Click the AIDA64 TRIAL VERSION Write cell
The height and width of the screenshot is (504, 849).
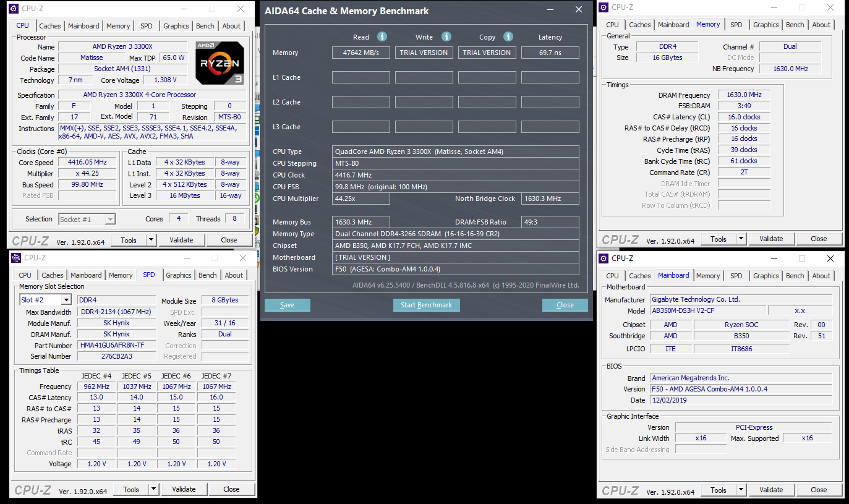[424, 53]
